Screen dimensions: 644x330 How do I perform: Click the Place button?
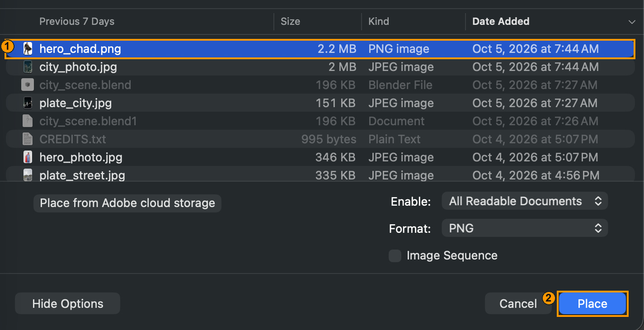click(592, 304)
